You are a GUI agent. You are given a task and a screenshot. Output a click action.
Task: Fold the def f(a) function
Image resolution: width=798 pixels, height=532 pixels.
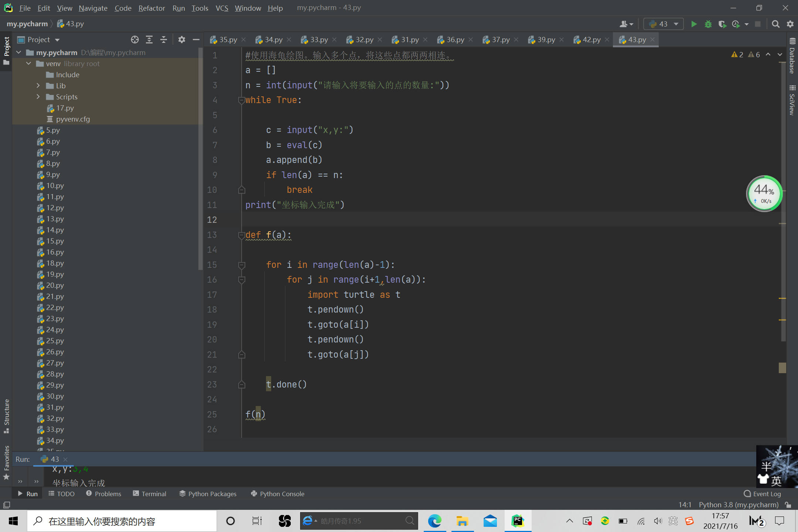coord(242,235)
